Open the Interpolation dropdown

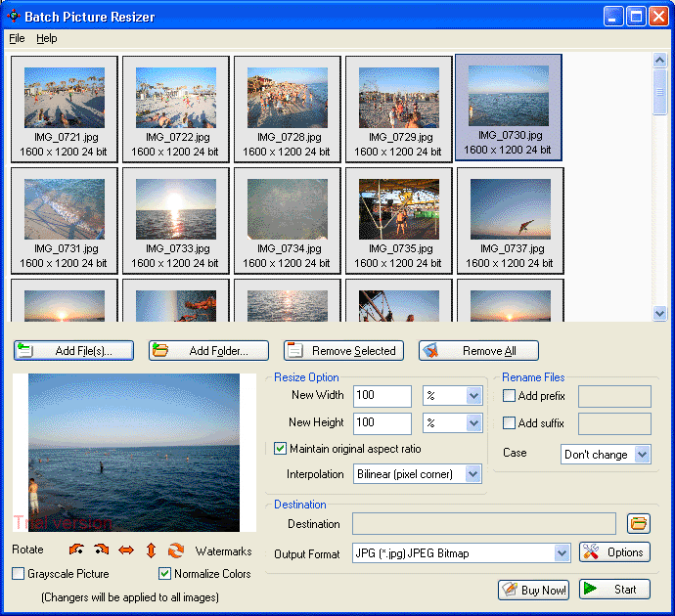point(473,474)
